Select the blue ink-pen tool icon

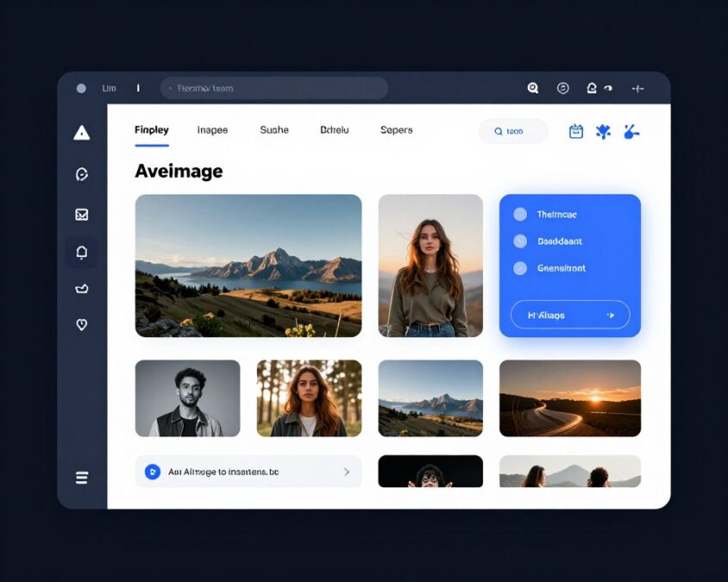click(x=631, y=131)
